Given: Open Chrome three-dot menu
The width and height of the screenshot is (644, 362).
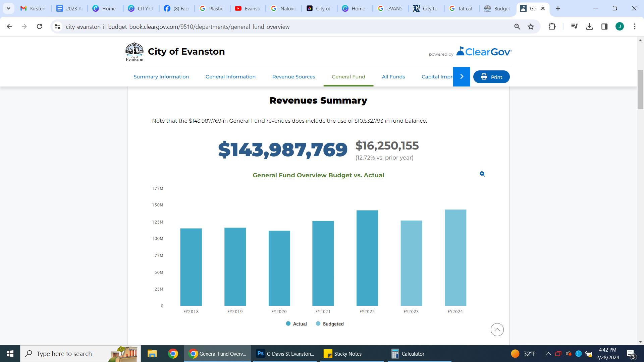Looking at the screenshot, I should [x=634, y=26].
